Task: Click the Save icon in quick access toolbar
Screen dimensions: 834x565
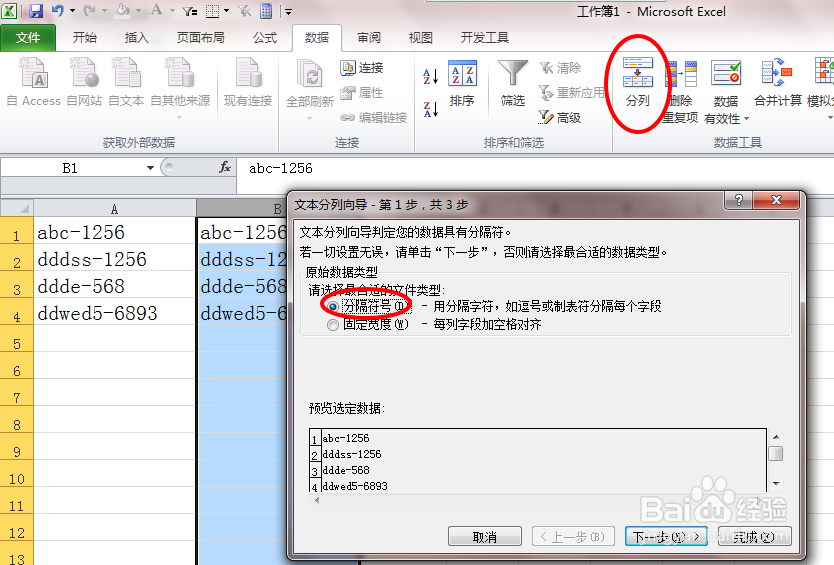Action: click(x=35, y=11)
